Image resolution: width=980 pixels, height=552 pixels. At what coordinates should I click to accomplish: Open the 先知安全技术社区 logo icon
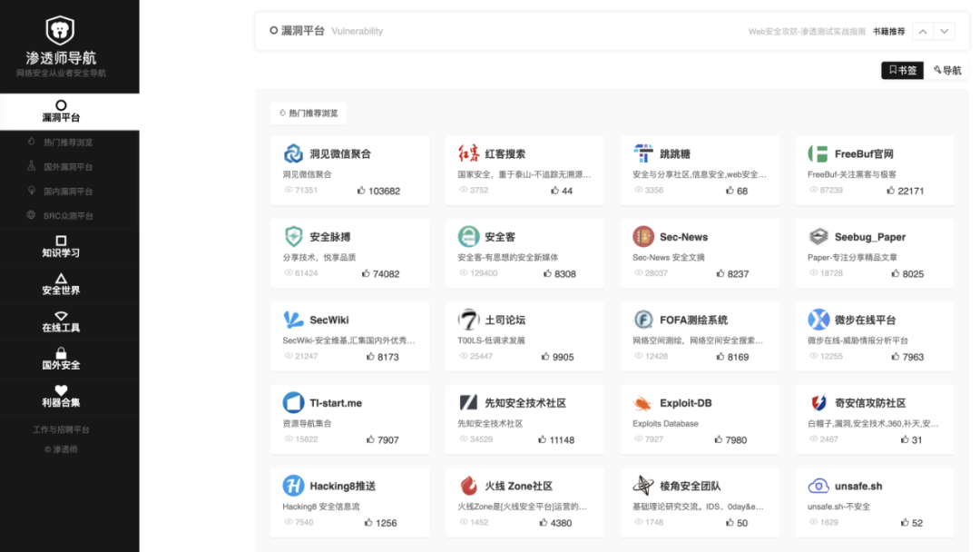tap(468, 402)
